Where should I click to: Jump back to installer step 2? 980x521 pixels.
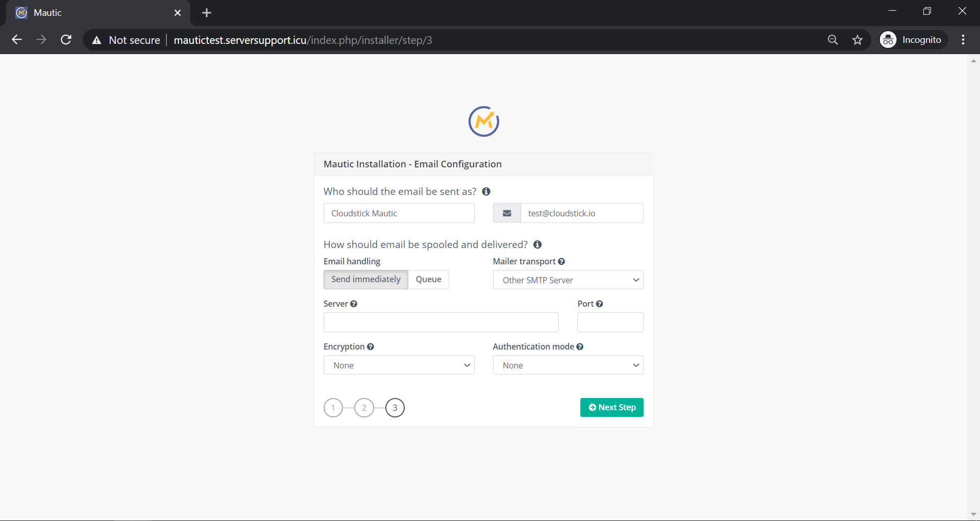[364, 408]
